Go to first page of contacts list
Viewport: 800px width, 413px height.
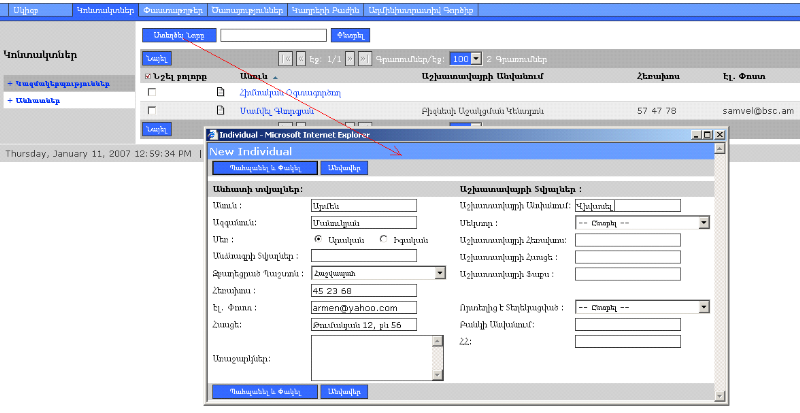pyautogui.click(x=287, y=59)
